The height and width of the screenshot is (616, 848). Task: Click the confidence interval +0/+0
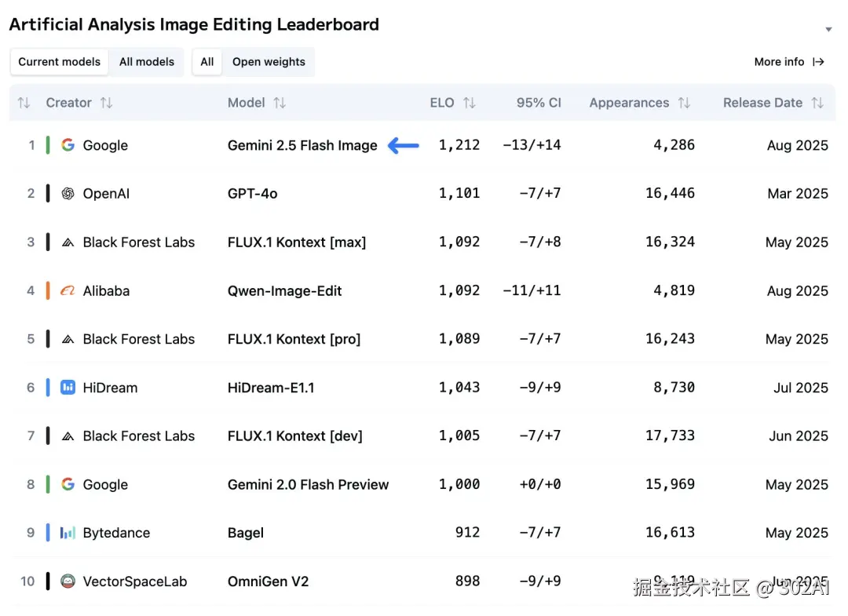click(540, 483)
